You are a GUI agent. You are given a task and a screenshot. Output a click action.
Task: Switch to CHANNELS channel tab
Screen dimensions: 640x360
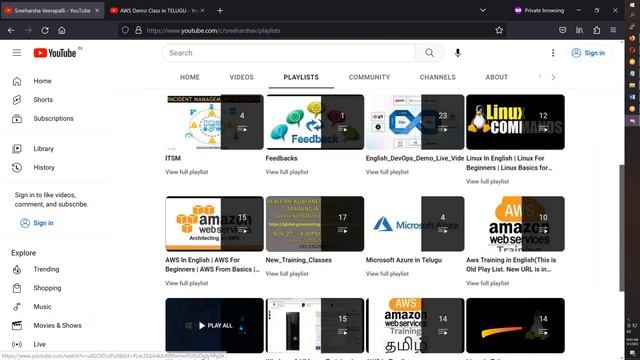437,77
